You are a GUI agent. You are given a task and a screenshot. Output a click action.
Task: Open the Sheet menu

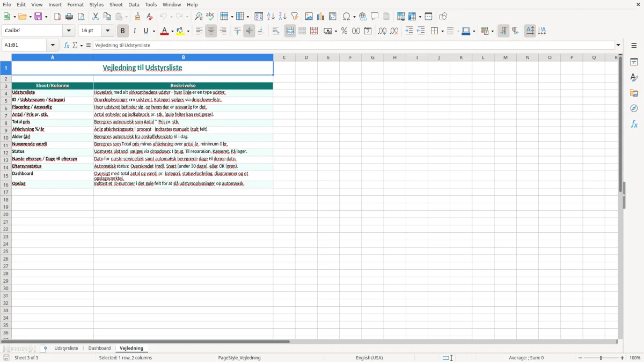click(x=116, y=4)
